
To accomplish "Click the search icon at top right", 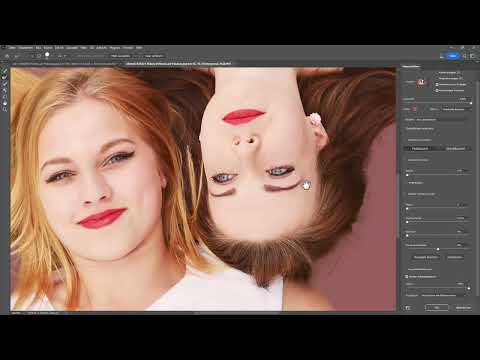I will [x=465, y=56].
